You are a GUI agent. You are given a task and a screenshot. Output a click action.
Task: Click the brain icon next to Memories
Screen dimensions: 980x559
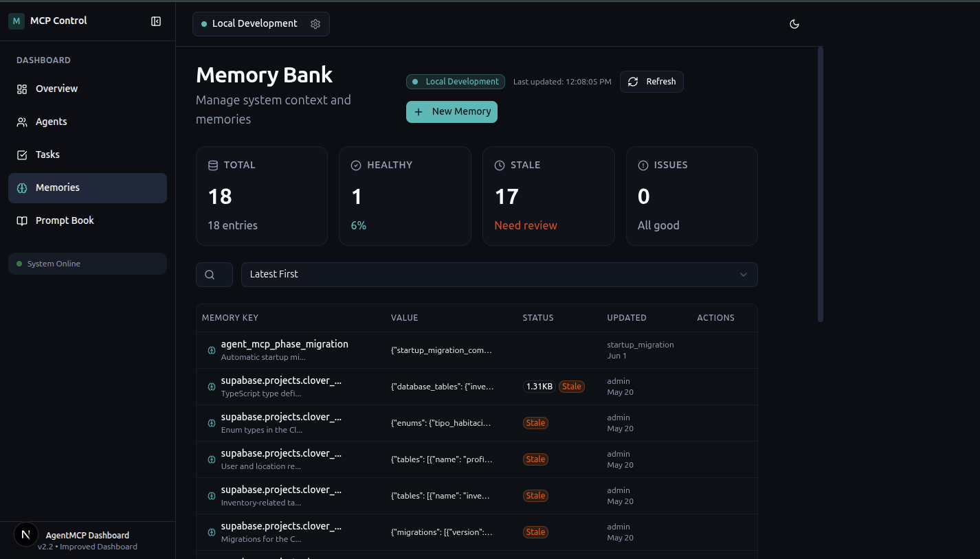[23, 187]
